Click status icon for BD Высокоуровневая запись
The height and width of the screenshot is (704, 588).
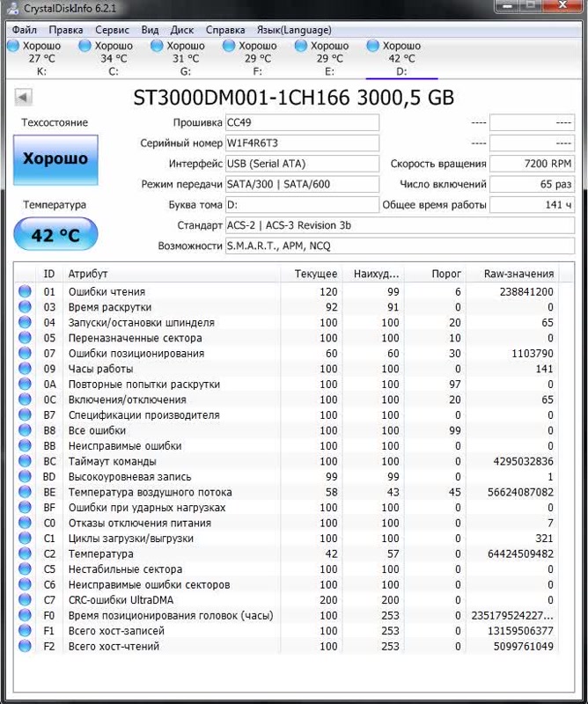point(26,476)
